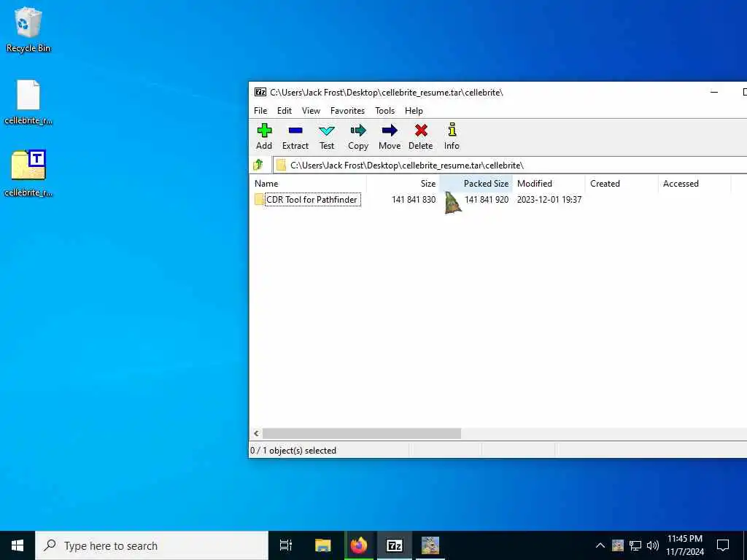Click the horizontal scrollbar thumb

pos(362,433)
